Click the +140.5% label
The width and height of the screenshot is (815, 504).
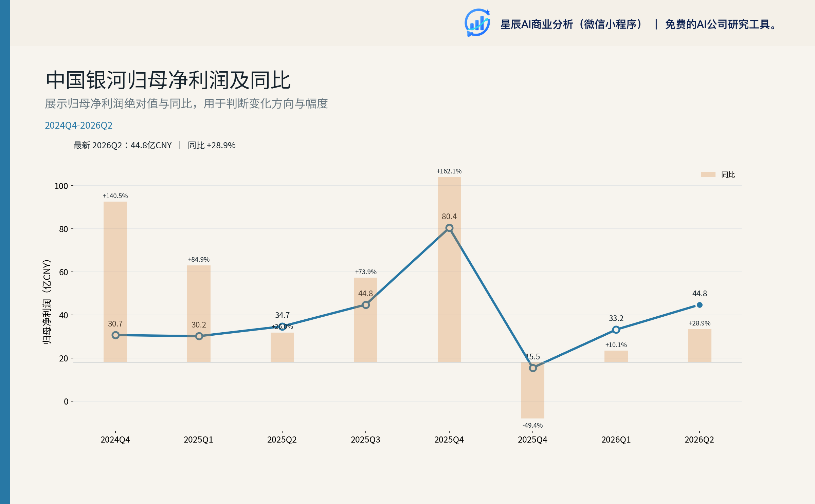[115, 196]
